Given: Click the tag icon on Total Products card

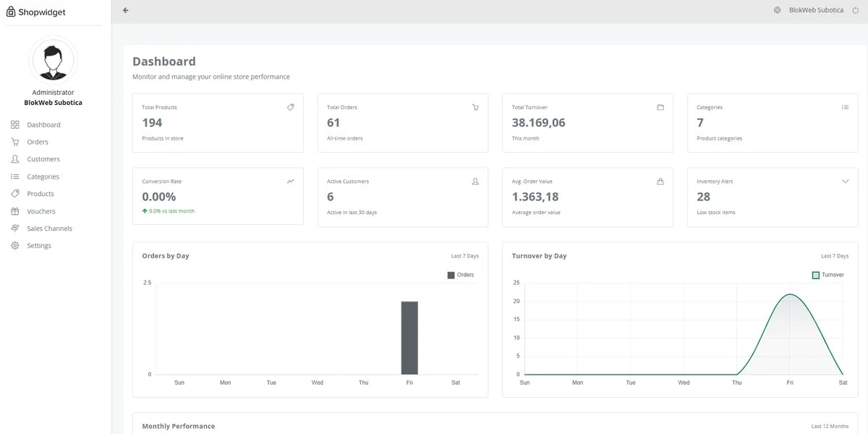Looking at the screenshot, I should (x=290, y=107).
